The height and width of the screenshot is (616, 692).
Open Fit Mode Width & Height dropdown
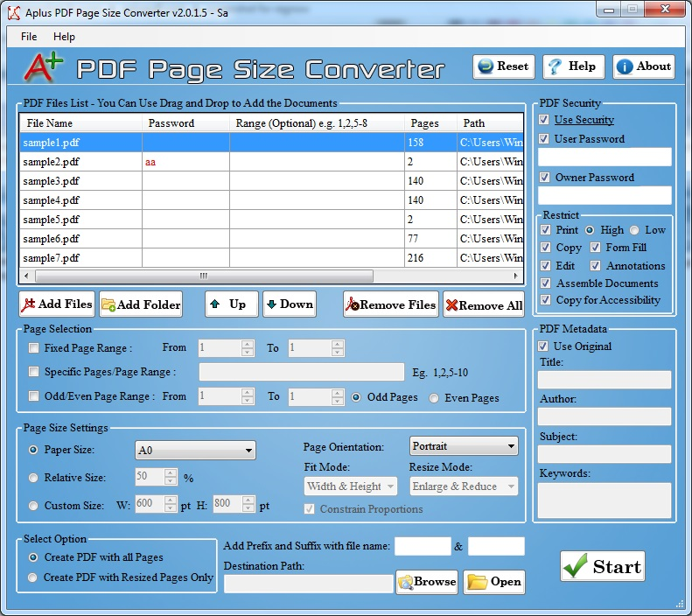point(351,486)
